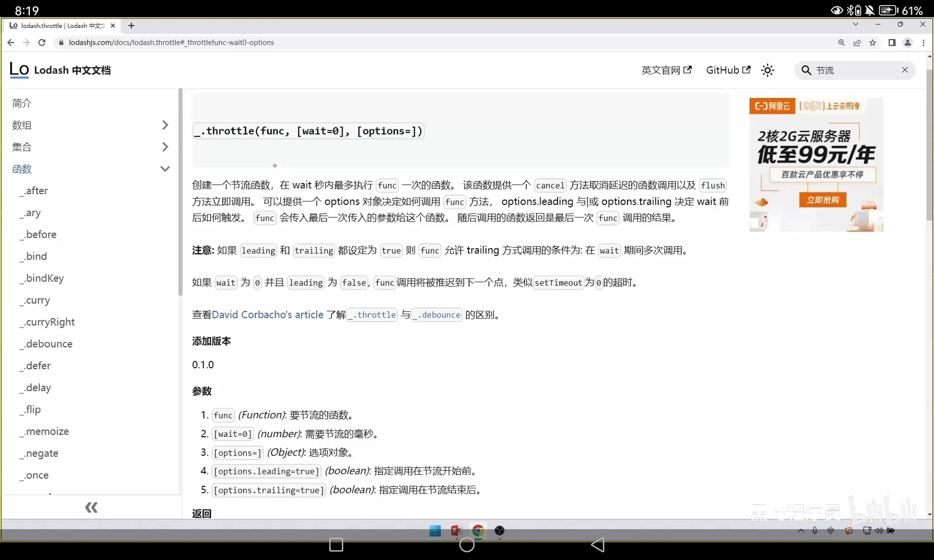The width and height of the screenshot is (934, 560).
Task: Clear the search box with X icon
Action: (x=905, y=70)
